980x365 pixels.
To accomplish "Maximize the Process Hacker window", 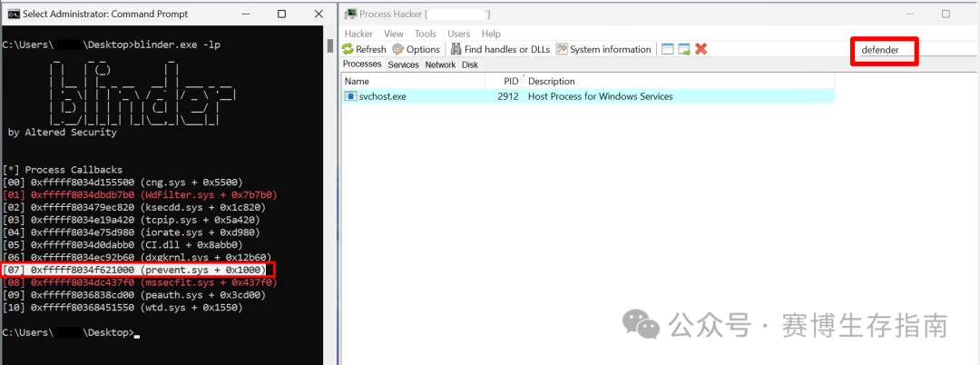I will point(946,14).
